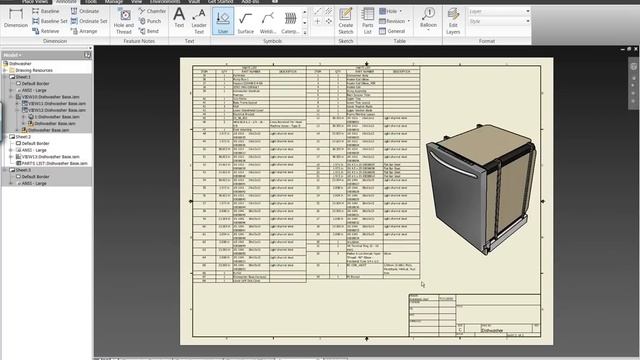This screenshot has width=640, height=360.
Task: Click the Format panel title
Action: (487, 41)
